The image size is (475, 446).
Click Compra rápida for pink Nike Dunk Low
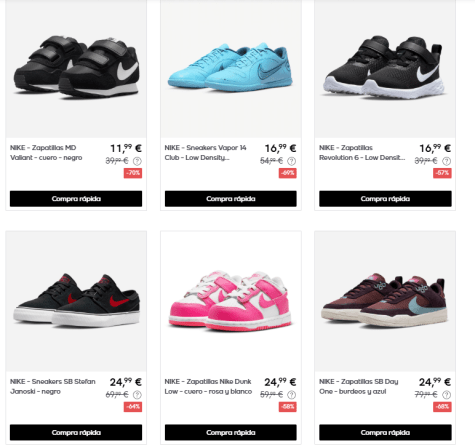(x=231, y=432)
